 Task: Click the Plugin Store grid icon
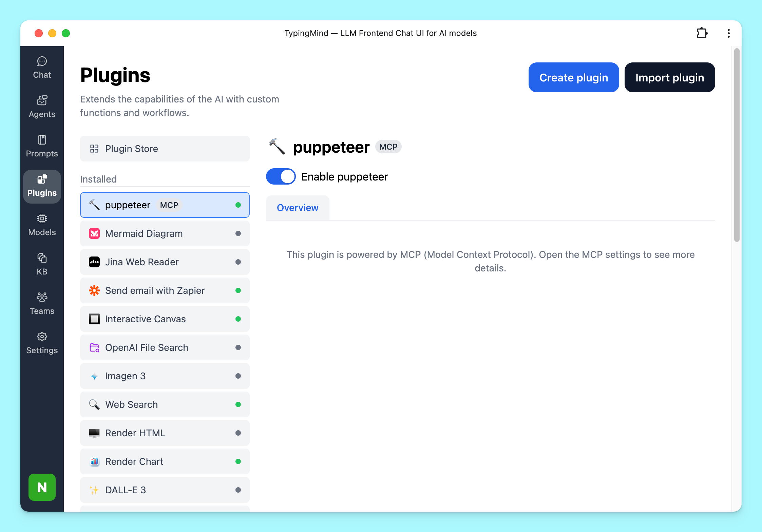pos(94,149)
